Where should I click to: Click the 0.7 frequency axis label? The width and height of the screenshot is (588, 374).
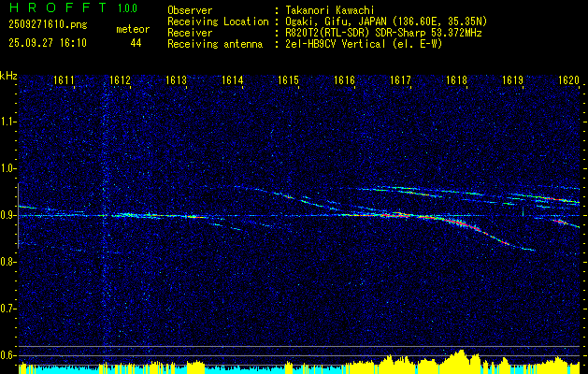[x=8, y=309]
